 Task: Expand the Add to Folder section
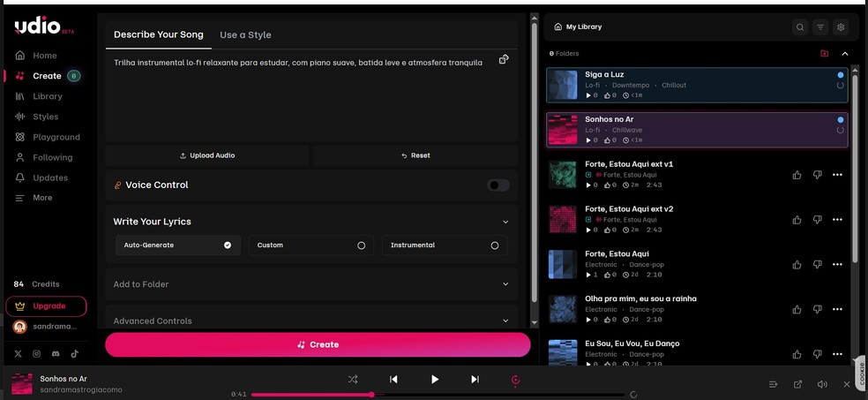pos(311,284)
